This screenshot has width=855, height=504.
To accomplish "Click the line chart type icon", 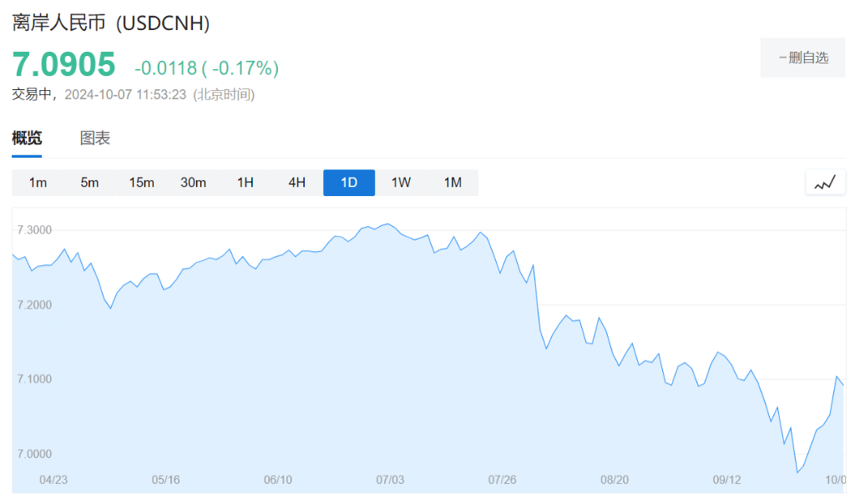I will [x=825, y=183].
